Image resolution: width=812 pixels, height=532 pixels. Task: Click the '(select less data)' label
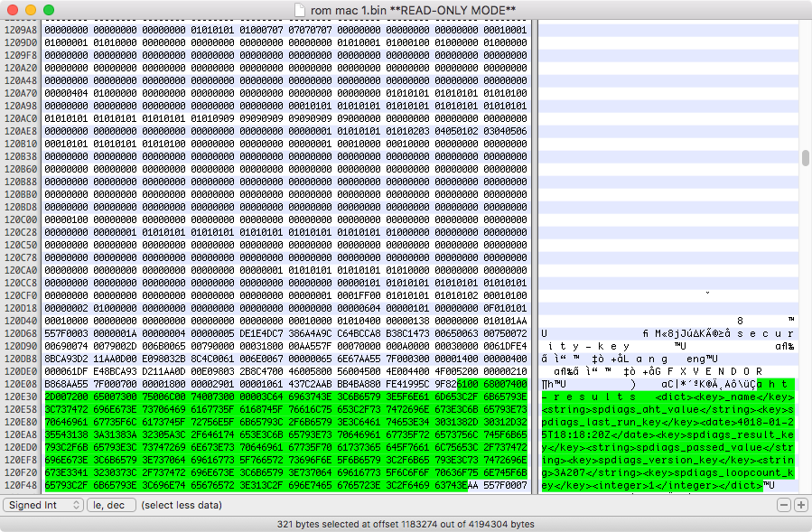(x=182, y=505)
